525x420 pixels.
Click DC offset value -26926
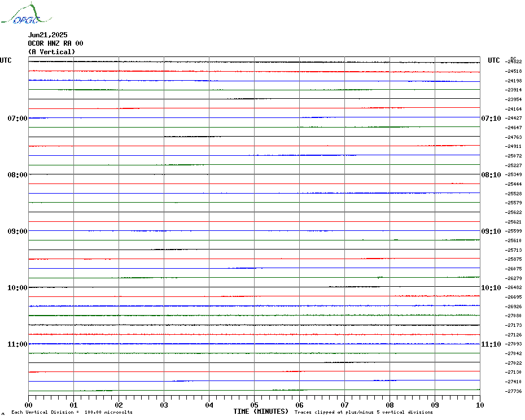click(514, 307)
